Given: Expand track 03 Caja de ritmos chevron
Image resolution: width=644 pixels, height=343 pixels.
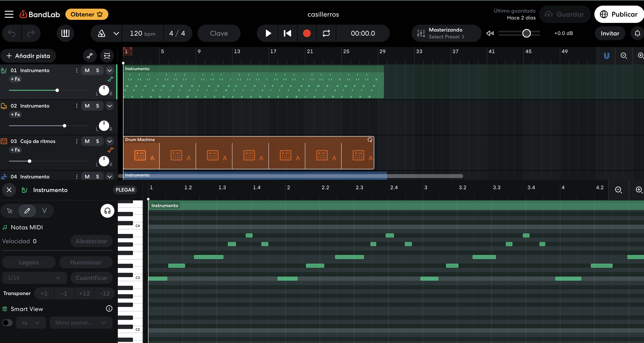Looking at the screenshot, I should (109, 141).
